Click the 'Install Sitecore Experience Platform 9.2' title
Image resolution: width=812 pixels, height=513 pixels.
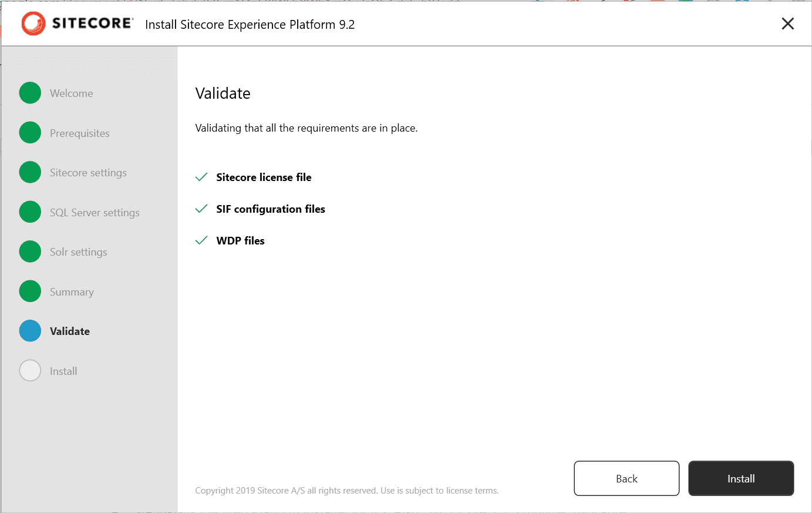pos(250,25)
